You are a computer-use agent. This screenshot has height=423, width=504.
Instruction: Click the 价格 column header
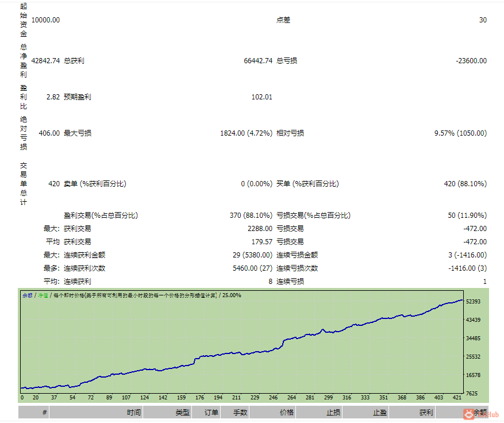coord(272,413)
